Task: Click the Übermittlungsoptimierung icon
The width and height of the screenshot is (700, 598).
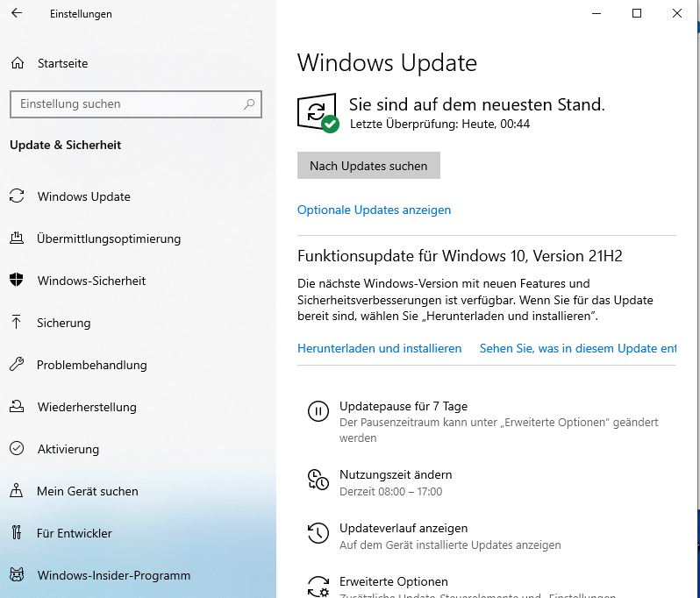Action: [17, 238]
